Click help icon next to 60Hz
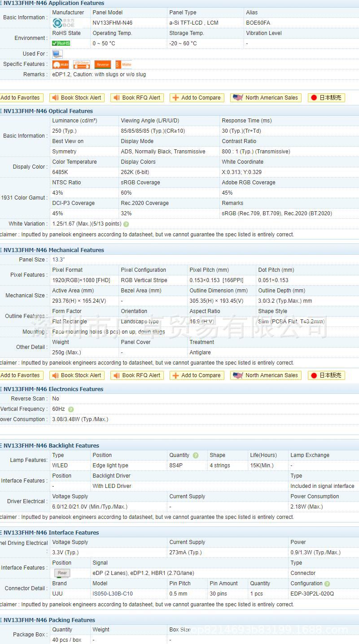The width and height of the screenshot is (359, 644). pyautogui.click(x=71, y=409)
